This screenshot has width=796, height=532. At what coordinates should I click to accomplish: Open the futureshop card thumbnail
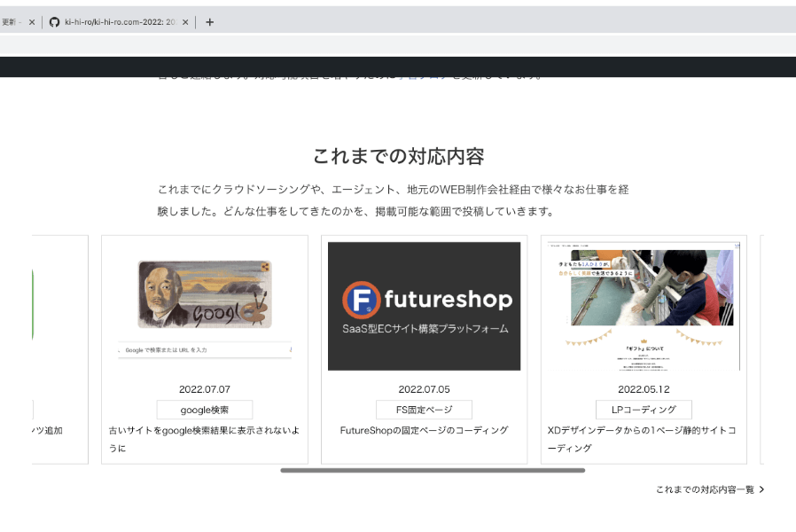pos(424,306)
